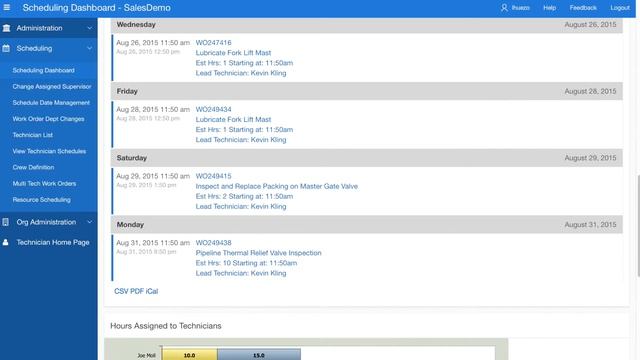640x360 pixels.
Task: Click the Feedback link in header
Action: [583, 8]
